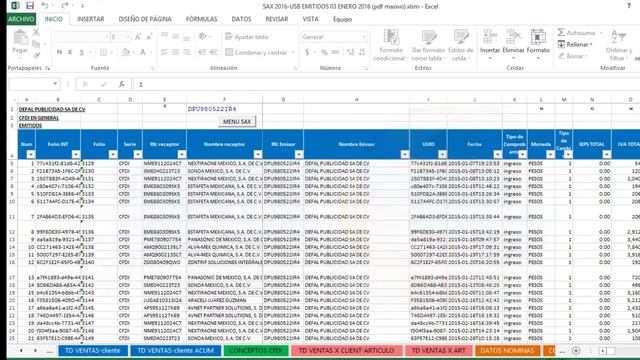Open Formato condicional menu
640x360 pixels.
coord(391,45)
